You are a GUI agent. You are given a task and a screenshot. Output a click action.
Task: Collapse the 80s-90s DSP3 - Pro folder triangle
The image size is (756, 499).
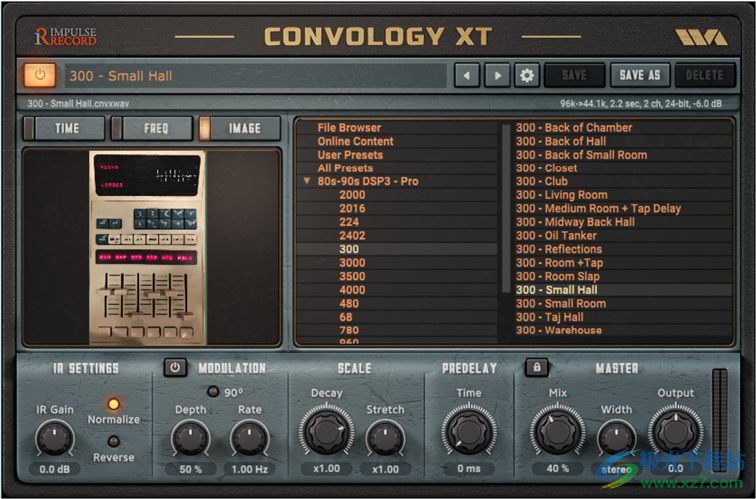click(x=307, y=181)
